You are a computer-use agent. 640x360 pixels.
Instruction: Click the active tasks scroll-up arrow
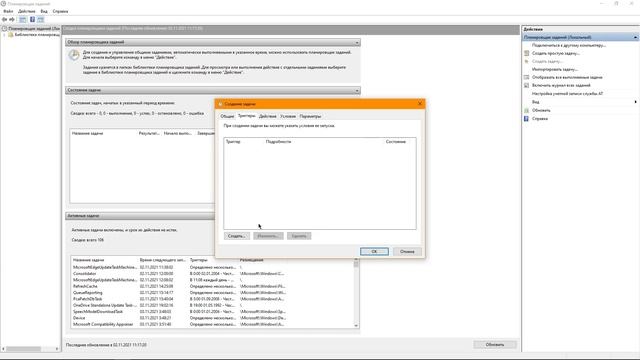coord(356,260)
